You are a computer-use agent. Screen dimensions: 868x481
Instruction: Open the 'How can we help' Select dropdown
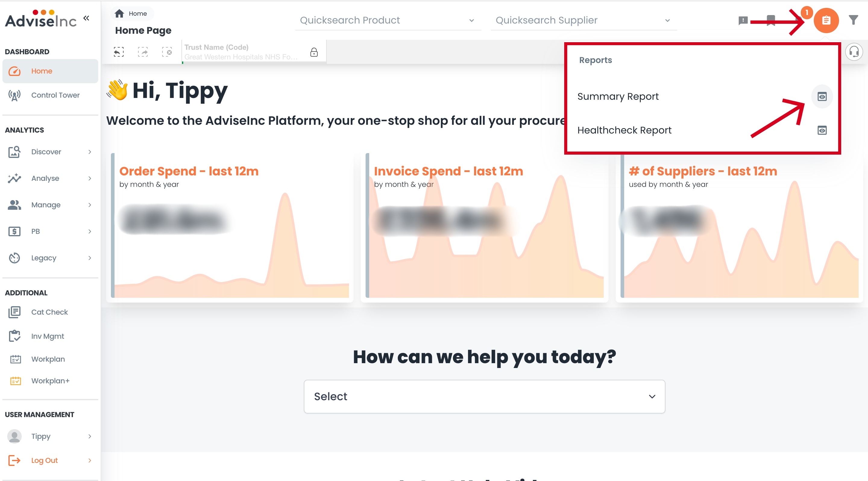click(484, 396)
